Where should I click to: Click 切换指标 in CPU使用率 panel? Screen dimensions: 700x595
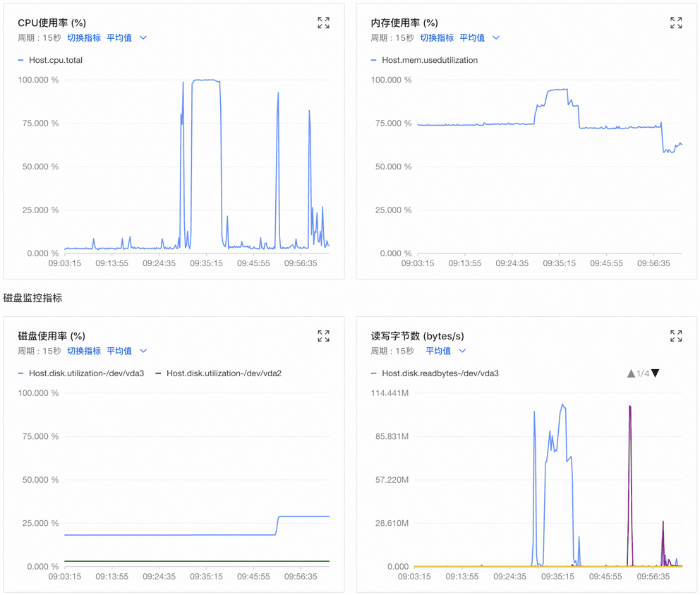pyautogui.click(x=84, y=38)
